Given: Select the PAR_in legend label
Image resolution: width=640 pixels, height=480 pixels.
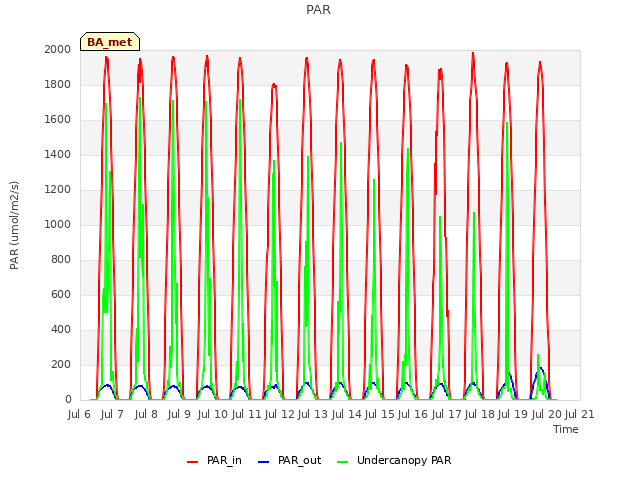Looking at the screenshot, I should click(x=224, y=460).
